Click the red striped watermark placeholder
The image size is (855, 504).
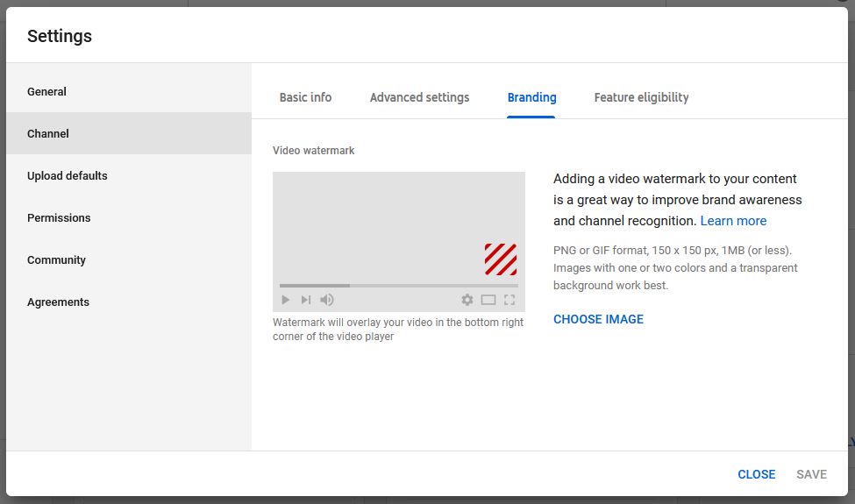(x=501, y=259)
